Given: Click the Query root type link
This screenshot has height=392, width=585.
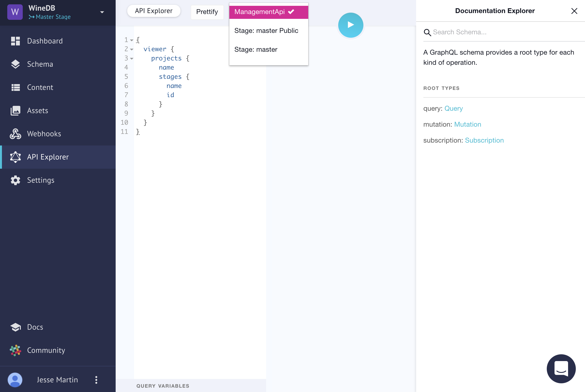Looking at the screenshot, I should [454, 108].
